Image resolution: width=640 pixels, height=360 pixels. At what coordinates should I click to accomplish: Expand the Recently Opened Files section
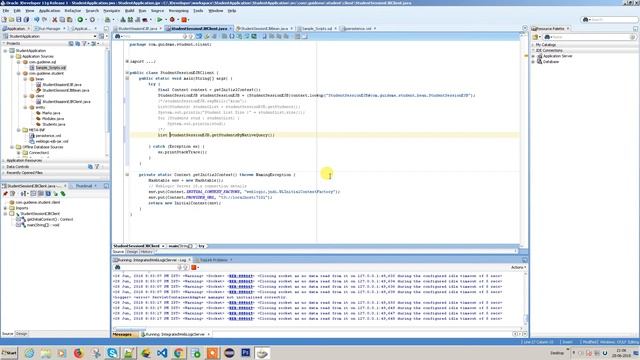(x=4, y=173)
